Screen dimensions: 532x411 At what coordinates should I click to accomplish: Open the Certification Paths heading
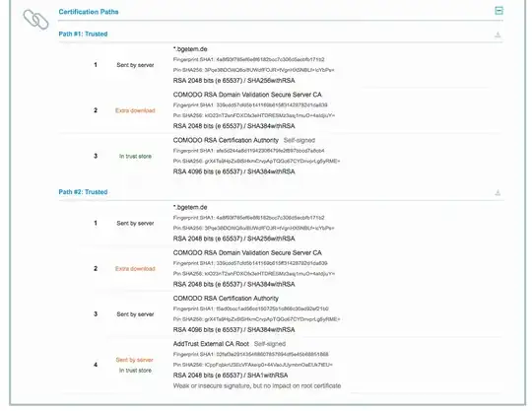coord(89,12)
